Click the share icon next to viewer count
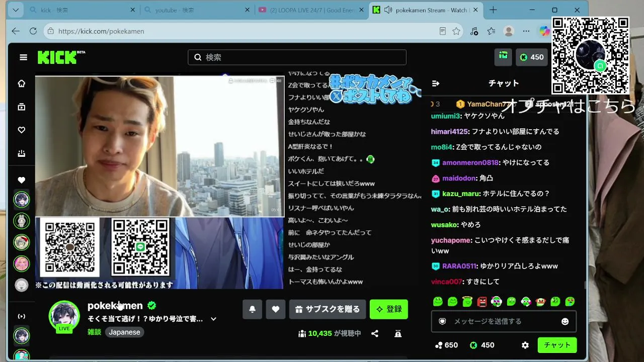644x362 pixels. (x=375, y=333)
